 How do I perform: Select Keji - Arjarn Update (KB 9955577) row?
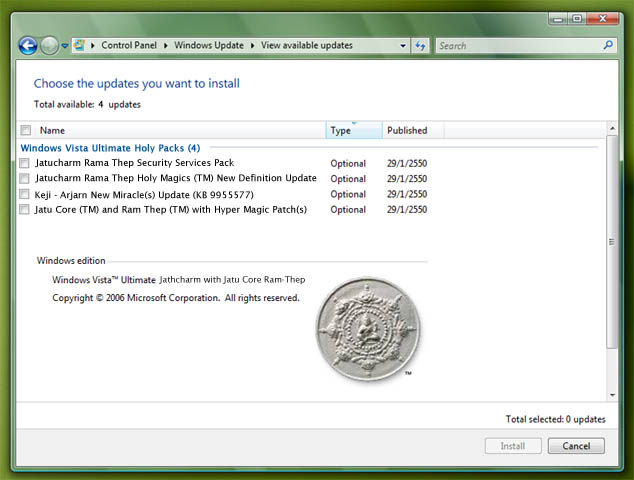144,195
